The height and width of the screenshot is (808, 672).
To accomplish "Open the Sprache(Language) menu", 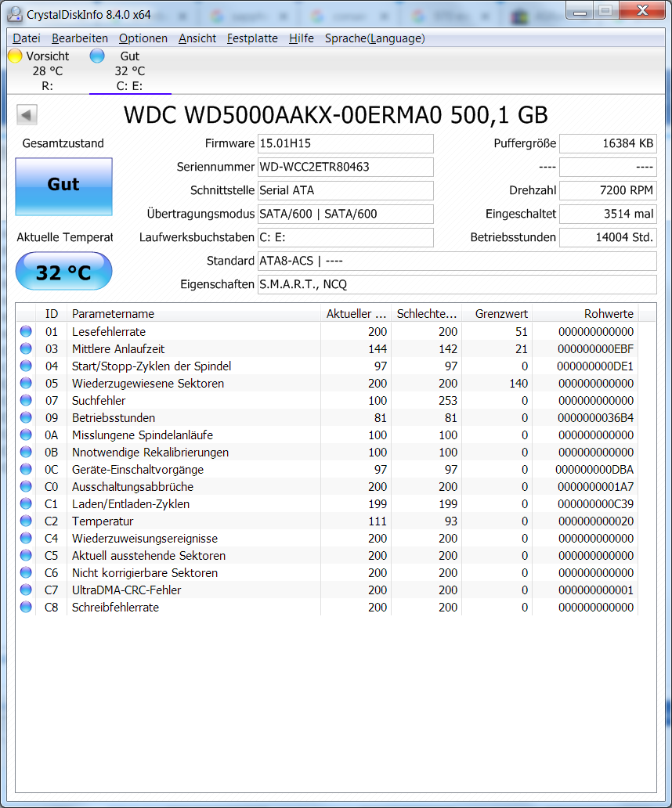I will pyautogui.click(x=374, y=38).
